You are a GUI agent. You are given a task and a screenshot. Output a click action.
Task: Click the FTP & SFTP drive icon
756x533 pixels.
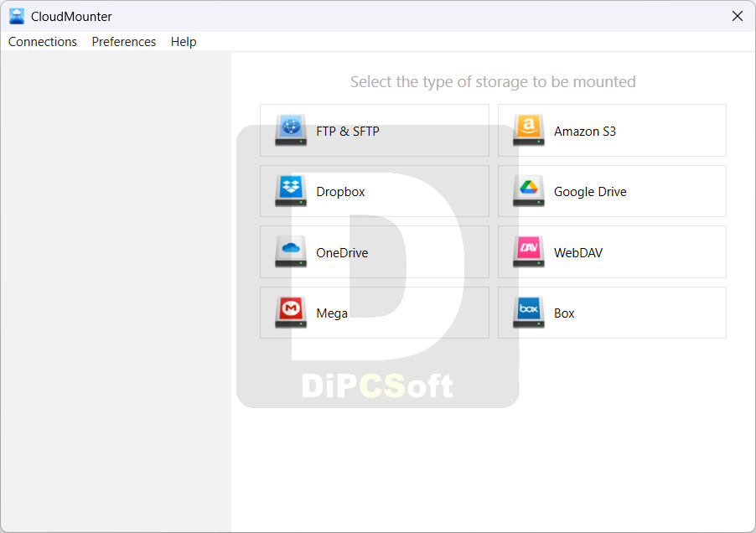291,130
